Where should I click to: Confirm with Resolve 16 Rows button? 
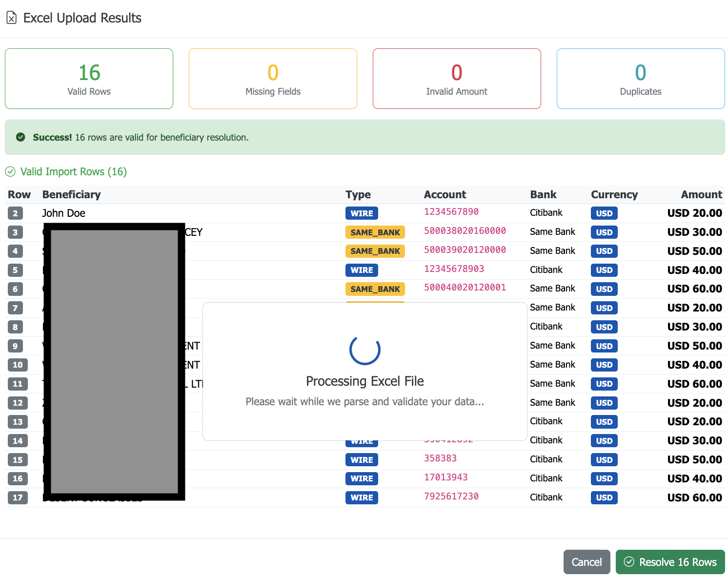click(670, 562)
